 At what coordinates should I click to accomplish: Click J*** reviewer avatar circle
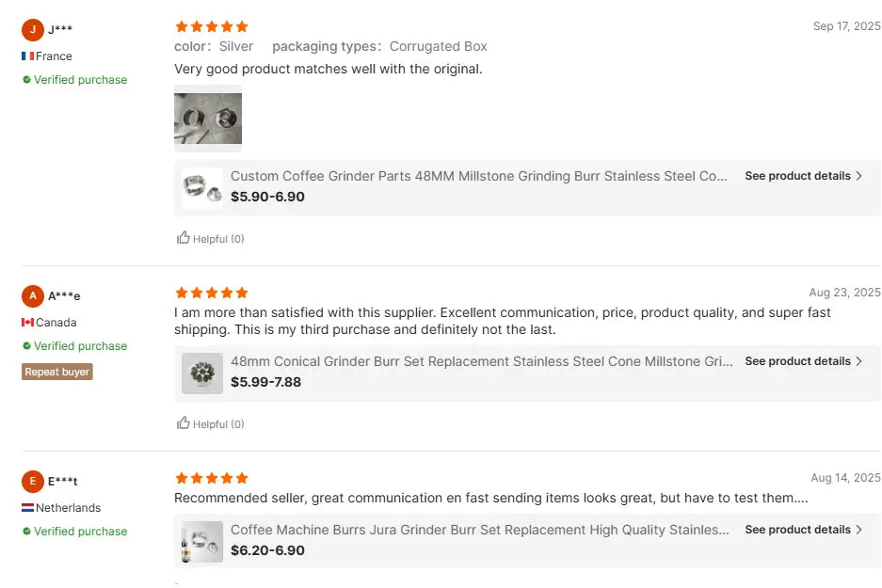pyautogui.click(x=33, y=29)
